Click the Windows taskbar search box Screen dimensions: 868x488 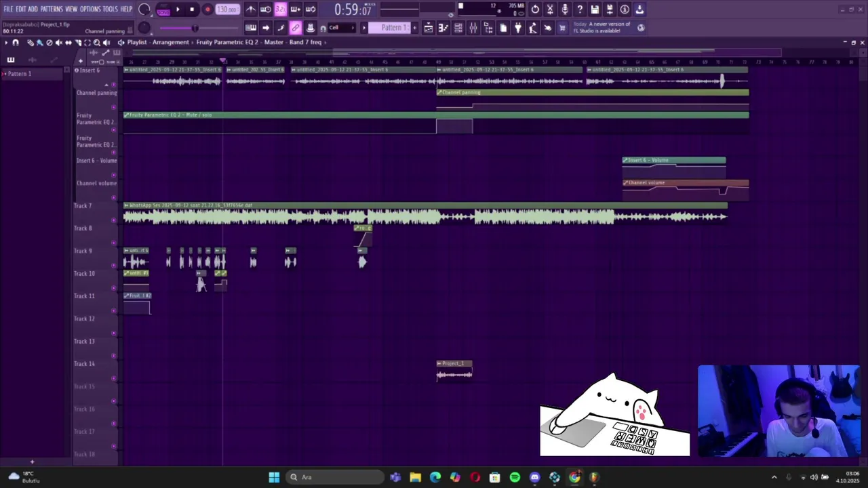[335, 477]
